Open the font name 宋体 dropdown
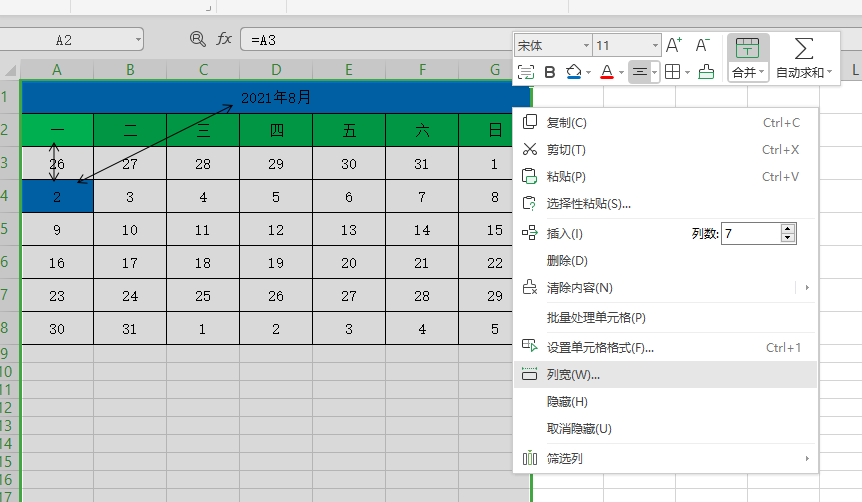The image size is (862, 502). pos(586,45)
